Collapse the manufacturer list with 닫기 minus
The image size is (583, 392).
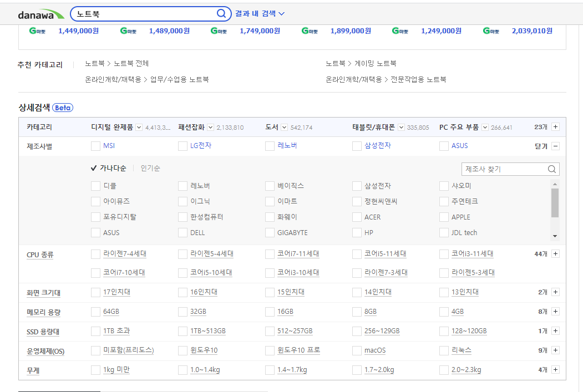point(555,146)
